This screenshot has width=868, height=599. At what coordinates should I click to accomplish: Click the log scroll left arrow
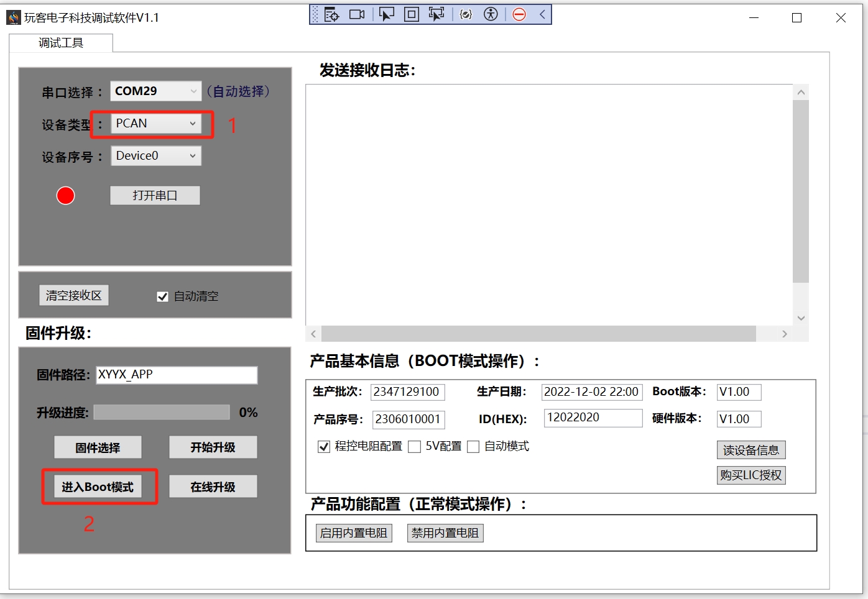tap(313, 334)
